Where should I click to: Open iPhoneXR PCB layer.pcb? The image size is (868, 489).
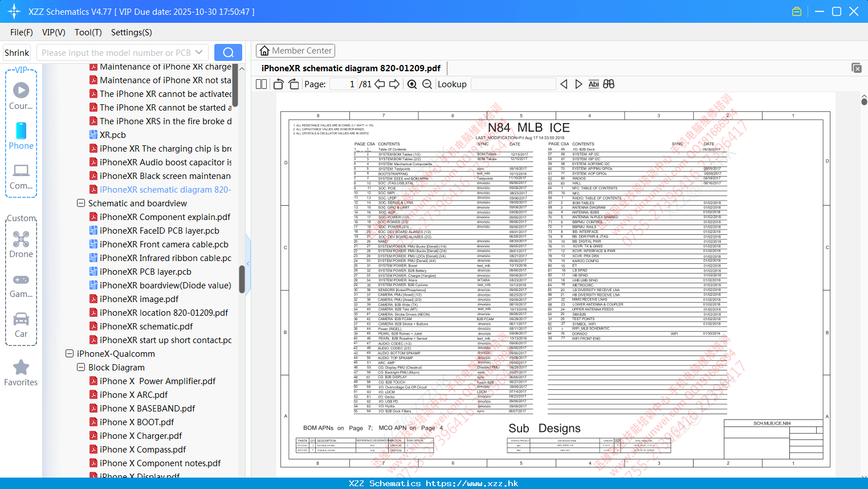(x=140, y=272)
